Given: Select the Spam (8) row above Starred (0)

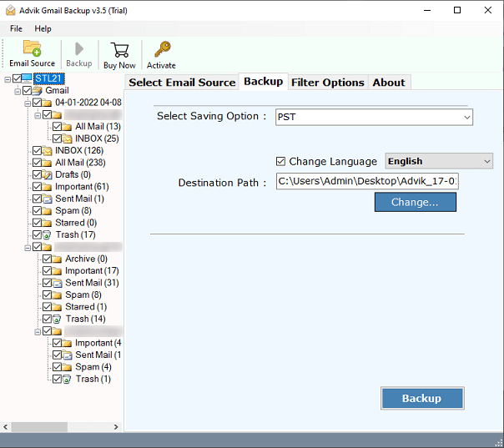Looking at the screenshot, I should pos(73,211).
